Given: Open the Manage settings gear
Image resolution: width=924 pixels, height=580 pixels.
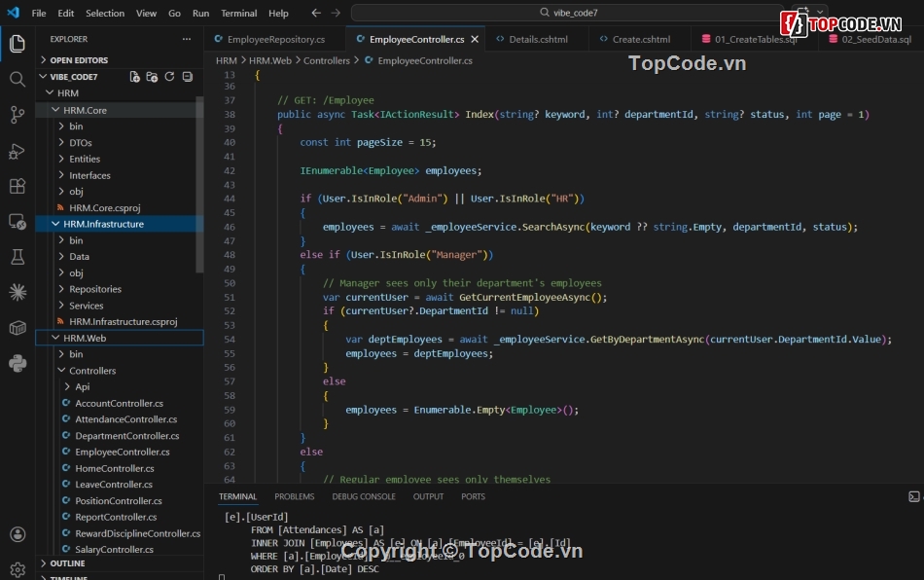Looking at the screenshot, I should pos(17,567).
